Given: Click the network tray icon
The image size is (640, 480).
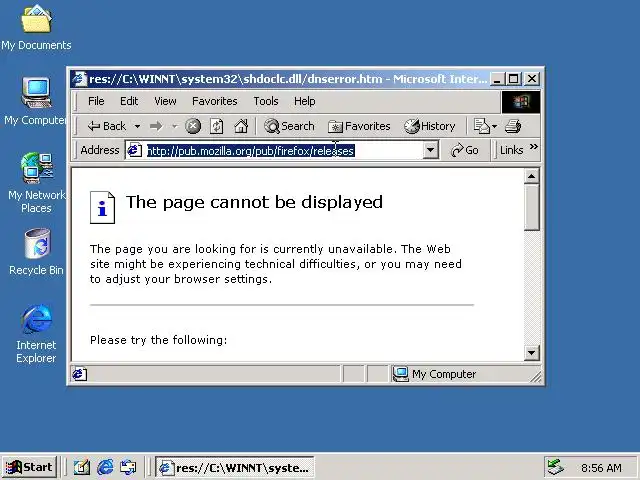Looking at the screenshot, I should (x=555, y=467).
